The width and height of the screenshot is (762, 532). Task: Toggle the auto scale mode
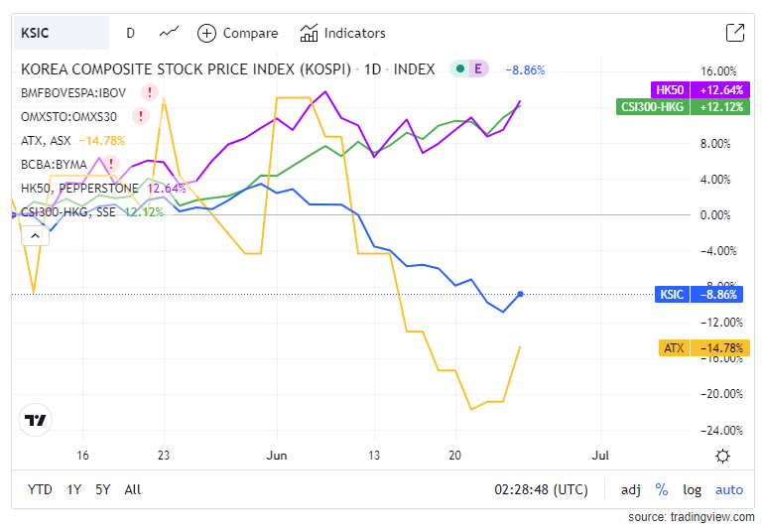click(x=729, y=489)
